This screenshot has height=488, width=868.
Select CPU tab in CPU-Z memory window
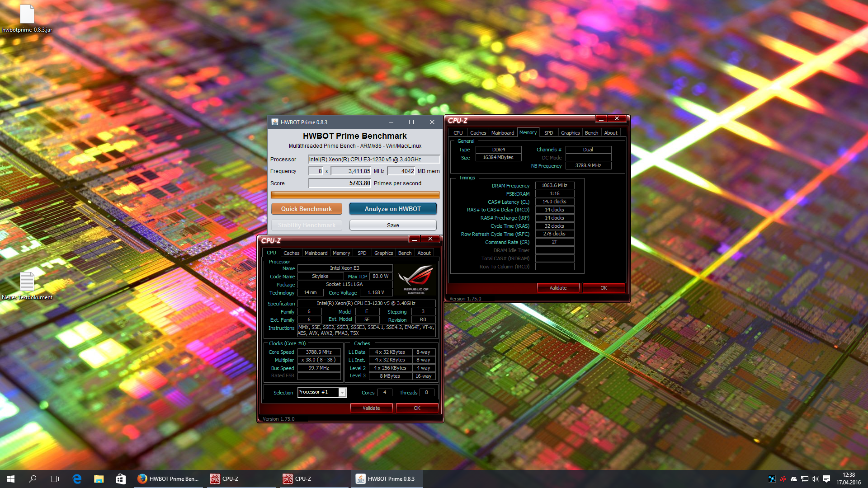(x=458, y=133)
